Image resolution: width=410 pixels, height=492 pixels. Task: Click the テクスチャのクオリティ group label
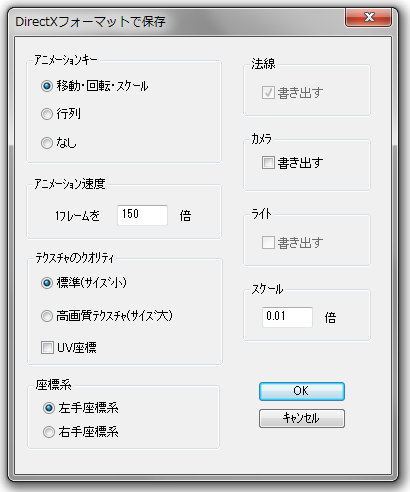coord(75,258)
